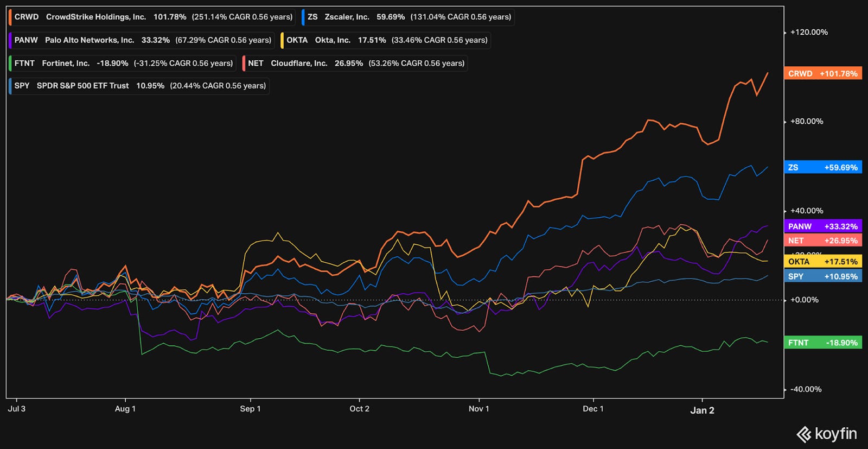Image resolution: width=868 pixels, height=449 pixels.
Task: Click the green FTNT color bar in legend
Action: coord(10,63)
